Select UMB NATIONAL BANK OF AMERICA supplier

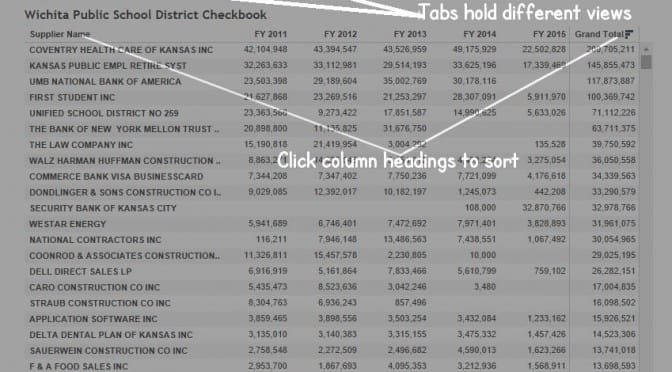point(105,81)
